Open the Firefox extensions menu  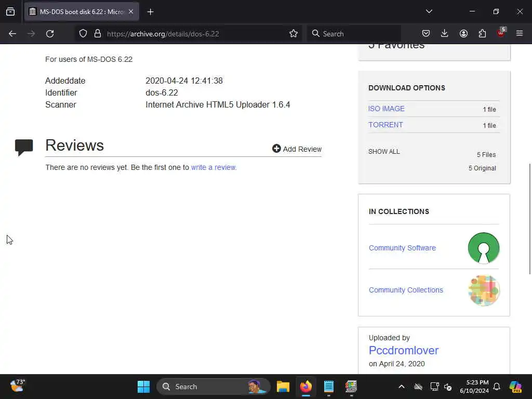482,34
